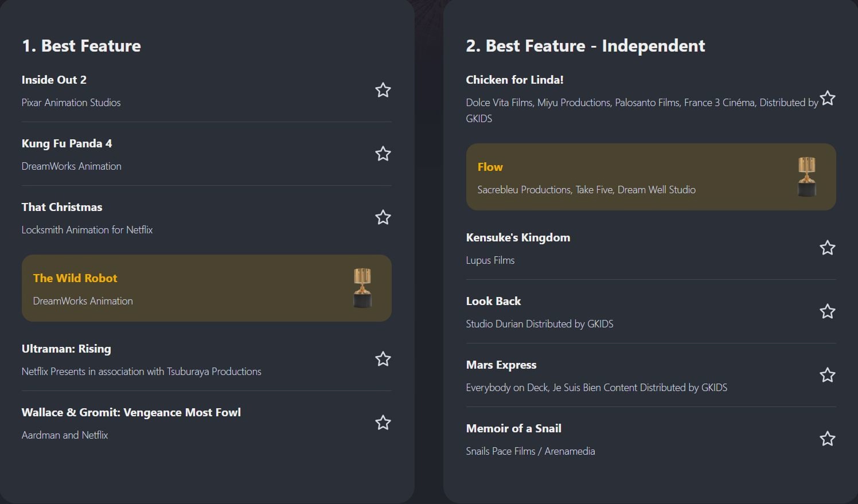Click the Mars Express nominee title

pos(501,365)
